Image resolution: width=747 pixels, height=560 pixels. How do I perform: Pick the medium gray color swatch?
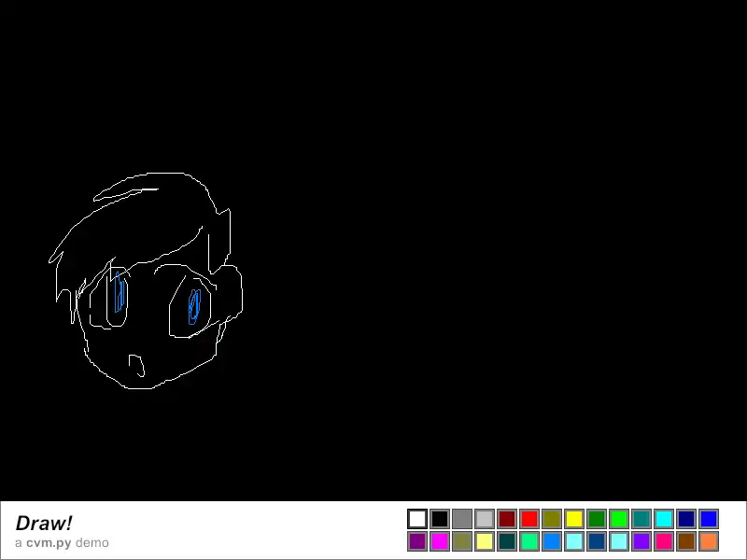point(462,519)
